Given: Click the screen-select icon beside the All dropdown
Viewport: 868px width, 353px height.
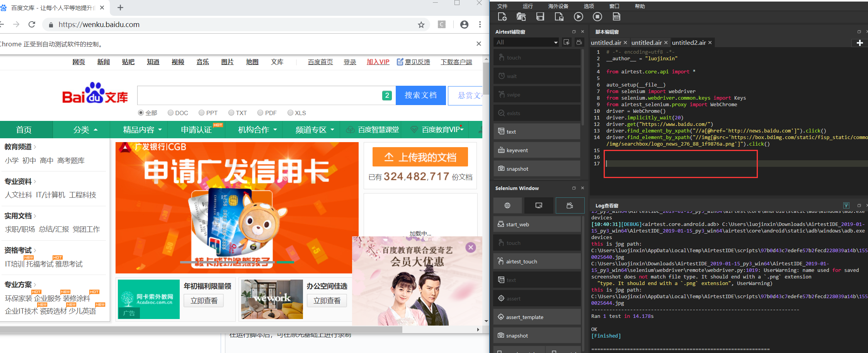Looking at the screenshot, I should point(567,42).
